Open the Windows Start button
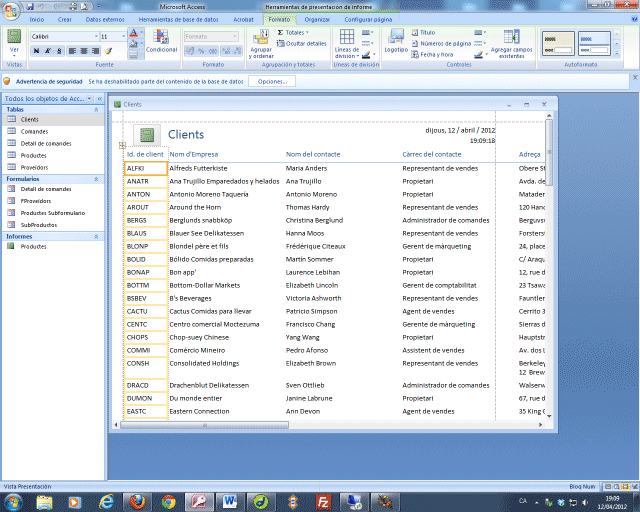The width and height of the screenshot is (640, 512). click(13, 502)
